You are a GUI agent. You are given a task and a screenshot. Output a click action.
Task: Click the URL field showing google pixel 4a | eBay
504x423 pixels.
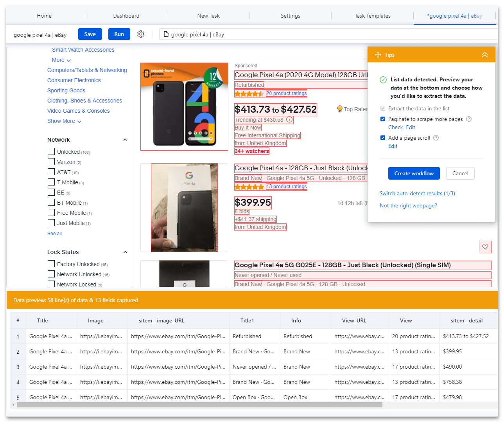328,34
